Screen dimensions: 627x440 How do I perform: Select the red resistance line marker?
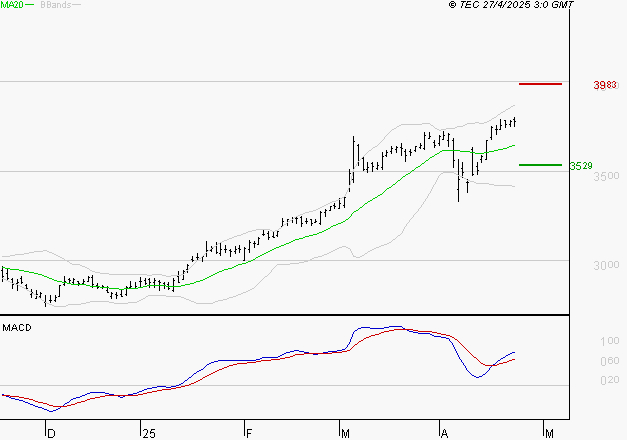(540, 84)
